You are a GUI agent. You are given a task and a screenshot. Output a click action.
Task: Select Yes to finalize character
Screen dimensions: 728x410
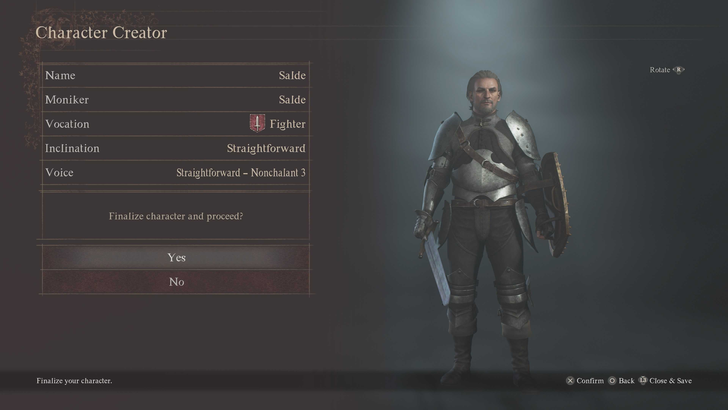176,257
